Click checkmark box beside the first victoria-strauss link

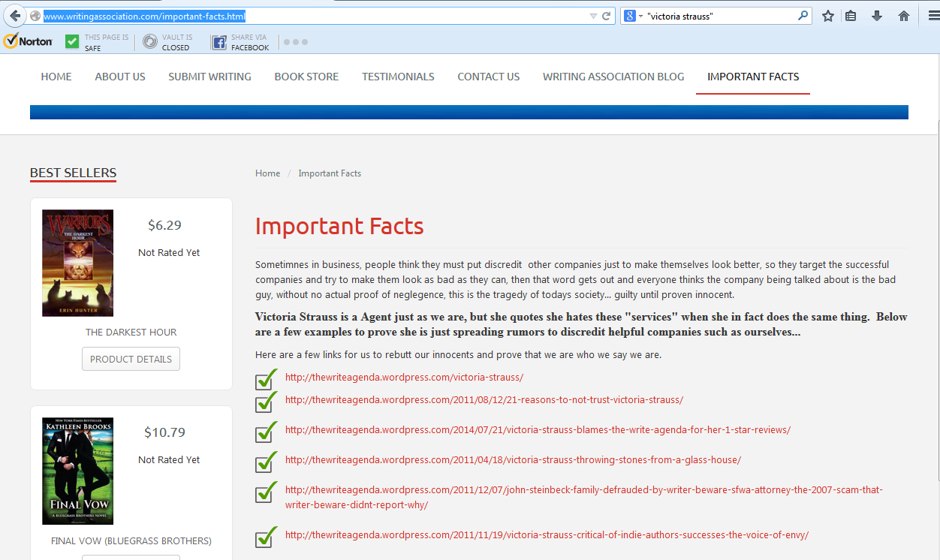point(264,380)
